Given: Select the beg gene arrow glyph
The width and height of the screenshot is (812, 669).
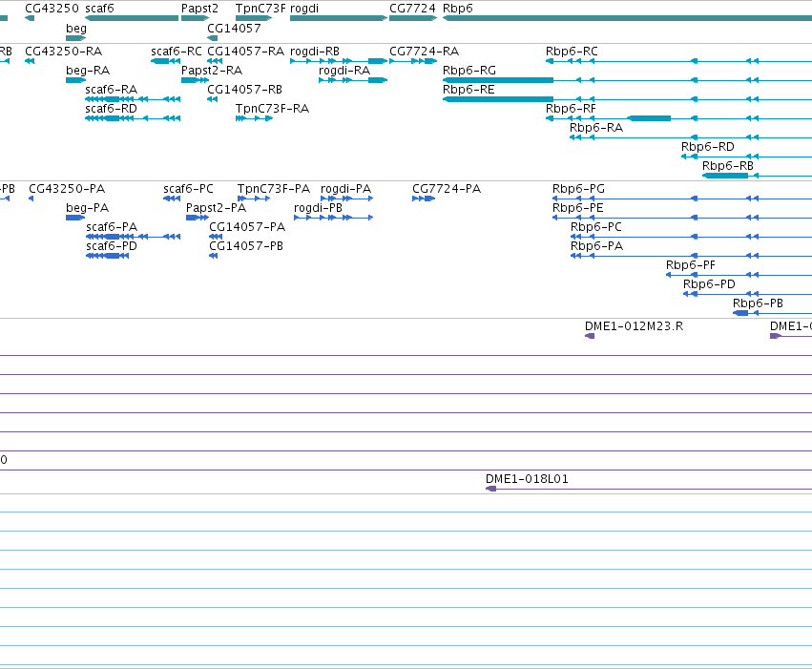Looking at the screenshot, I should pos(76,38).
